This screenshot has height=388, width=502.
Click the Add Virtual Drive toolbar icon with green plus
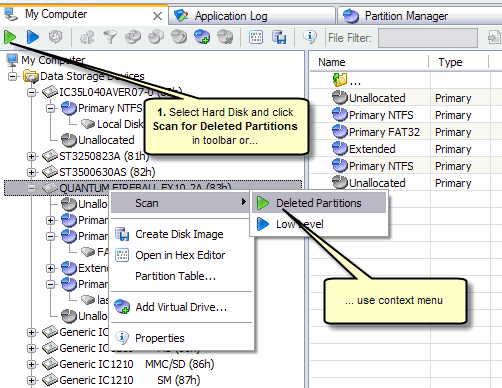202,37
